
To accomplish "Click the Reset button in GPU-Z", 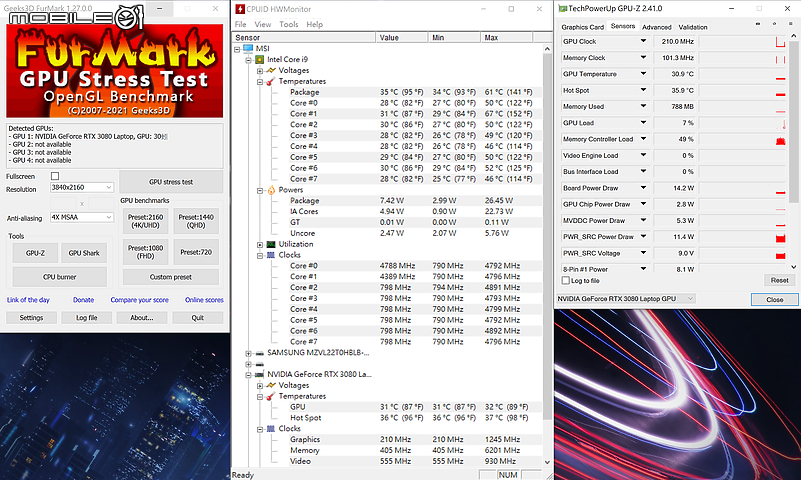I will pyautogui.click(x=779, y=280).
